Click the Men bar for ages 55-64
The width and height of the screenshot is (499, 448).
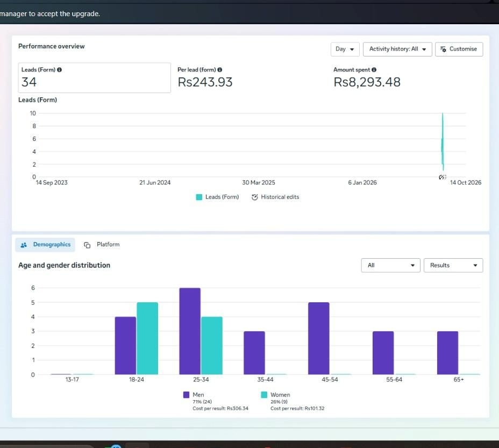click(383, 353)
